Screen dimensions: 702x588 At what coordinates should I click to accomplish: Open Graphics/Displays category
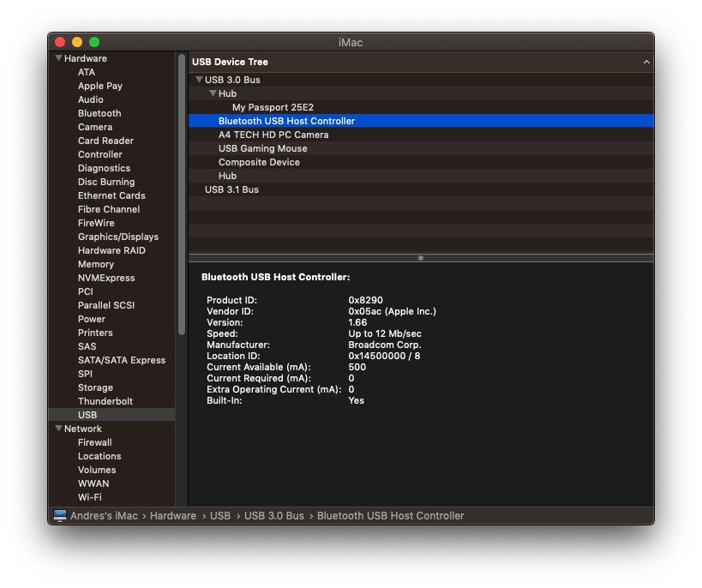[x=118, y=237]
